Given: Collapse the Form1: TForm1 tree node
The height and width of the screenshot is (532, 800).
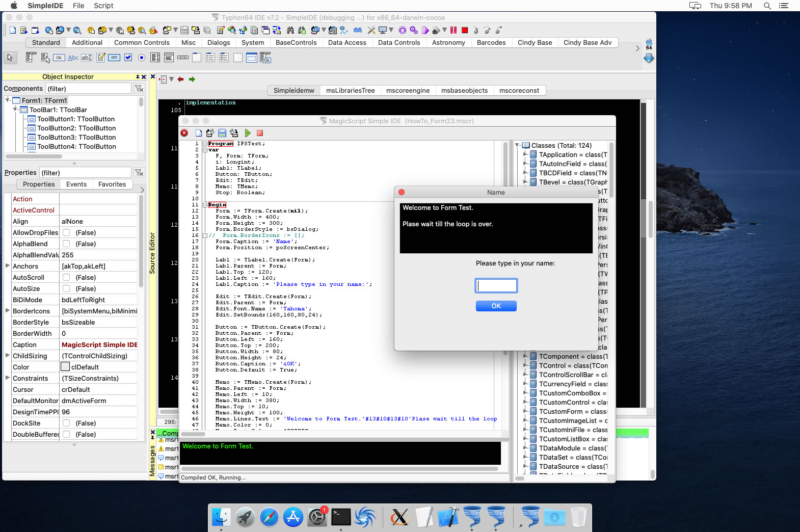Looking at the screenshot, I should [x=7, y=100].
